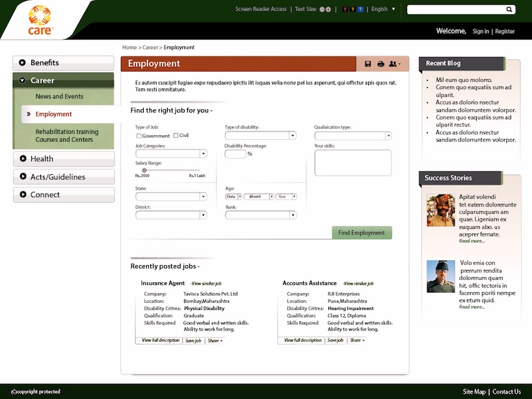Open the Qualification type dropdown
The width and height of the screenshot is (532, 399).
[x=388, y=135]
